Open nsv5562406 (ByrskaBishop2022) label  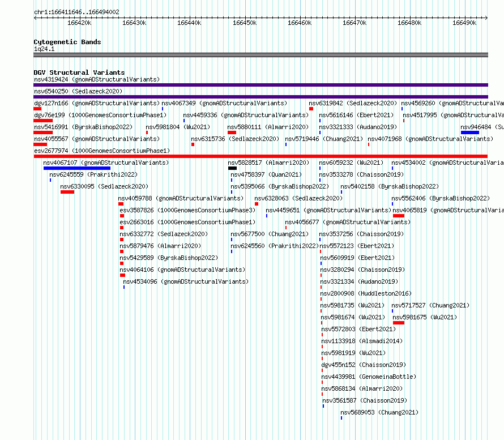[x=441, y=198]
